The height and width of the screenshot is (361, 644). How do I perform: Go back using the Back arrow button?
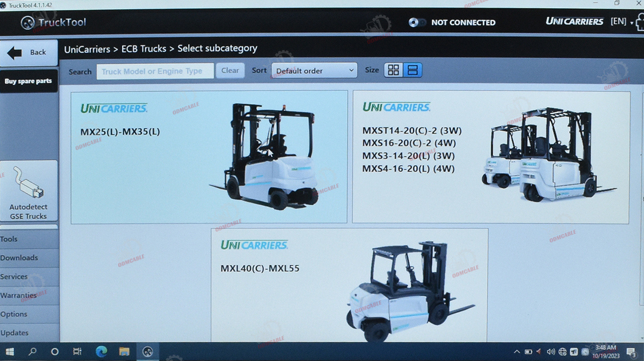[29, 53]
